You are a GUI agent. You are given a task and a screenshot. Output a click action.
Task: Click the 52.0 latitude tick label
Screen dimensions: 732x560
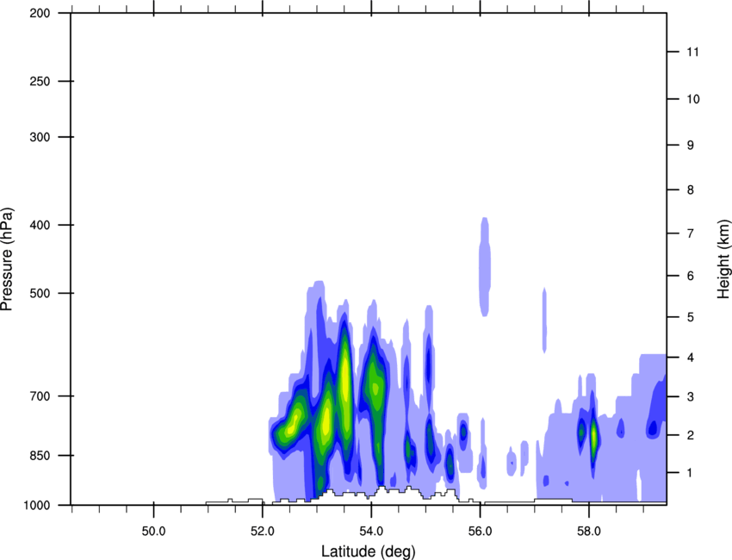pyautogui.click(x=263, y=532)
